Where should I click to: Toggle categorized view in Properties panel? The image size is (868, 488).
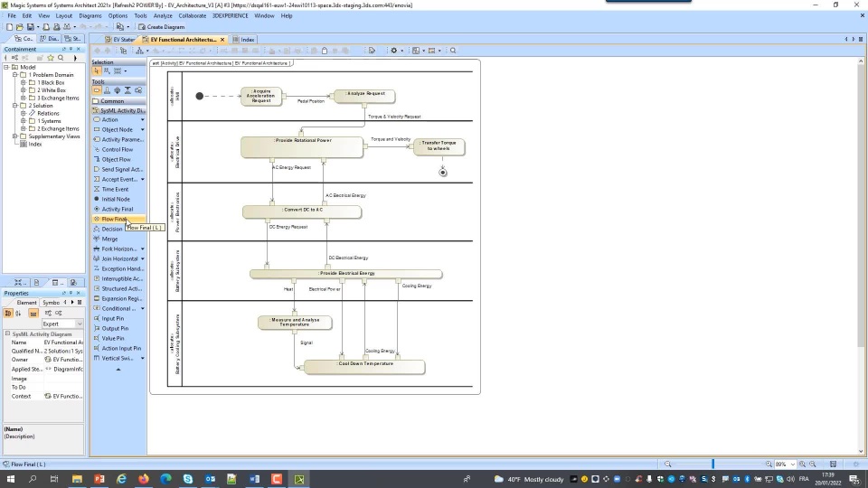pos(8,314)
